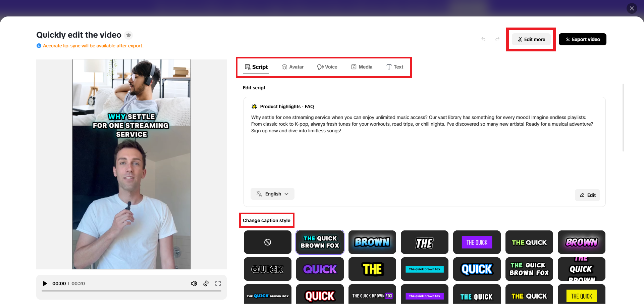Edit the Product highlights script
This screenshot has height=307, width=644.
[x=587, y=195]
